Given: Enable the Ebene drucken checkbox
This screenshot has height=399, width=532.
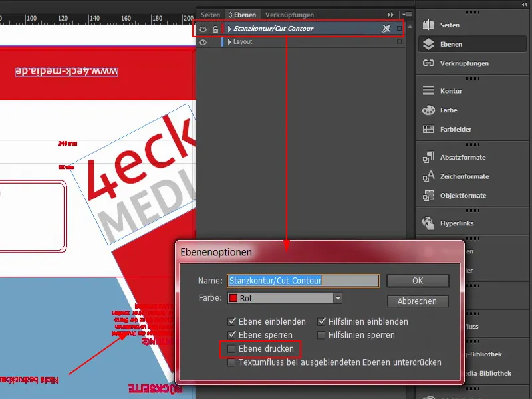Looking at the screenshot, I should pos(231,348).
